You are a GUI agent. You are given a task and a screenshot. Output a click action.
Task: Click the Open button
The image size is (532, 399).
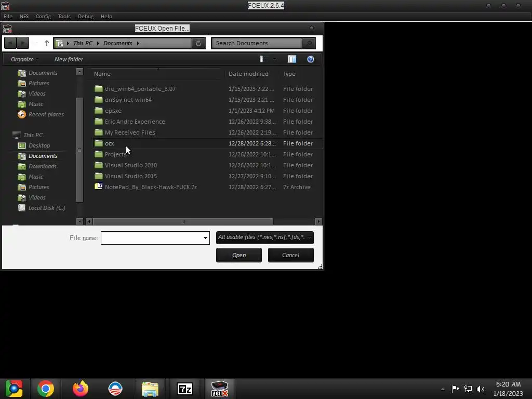coord(239,255)
